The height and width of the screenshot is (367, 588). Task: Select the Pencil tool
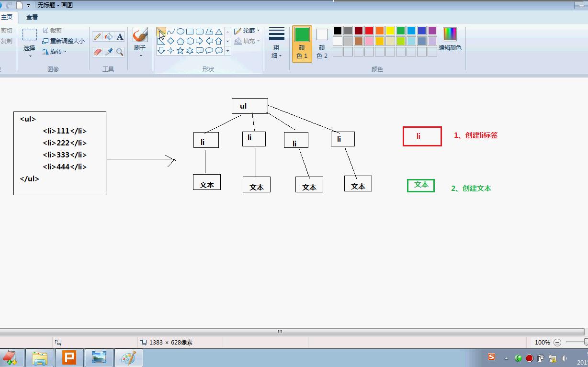click(x=98, y=36)
